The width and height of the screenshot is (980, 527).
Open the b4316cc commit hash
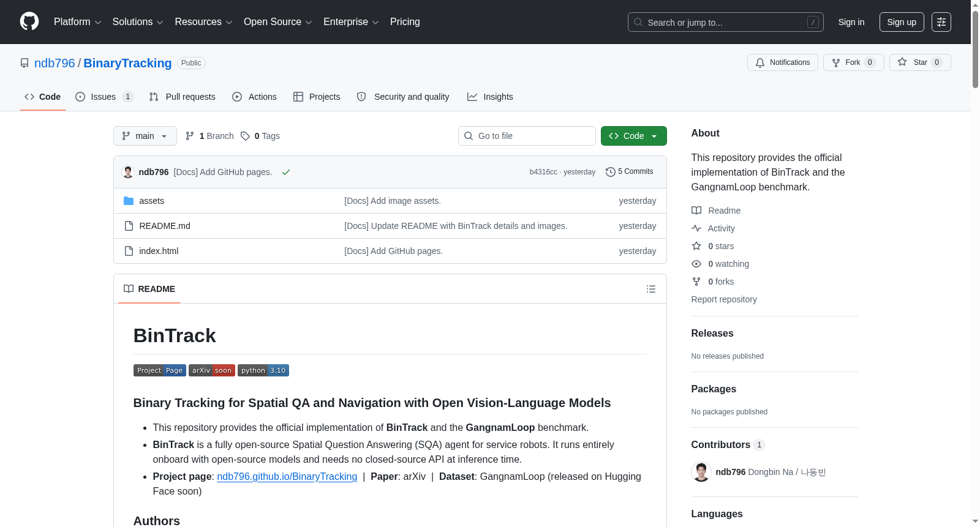(543, 172)
